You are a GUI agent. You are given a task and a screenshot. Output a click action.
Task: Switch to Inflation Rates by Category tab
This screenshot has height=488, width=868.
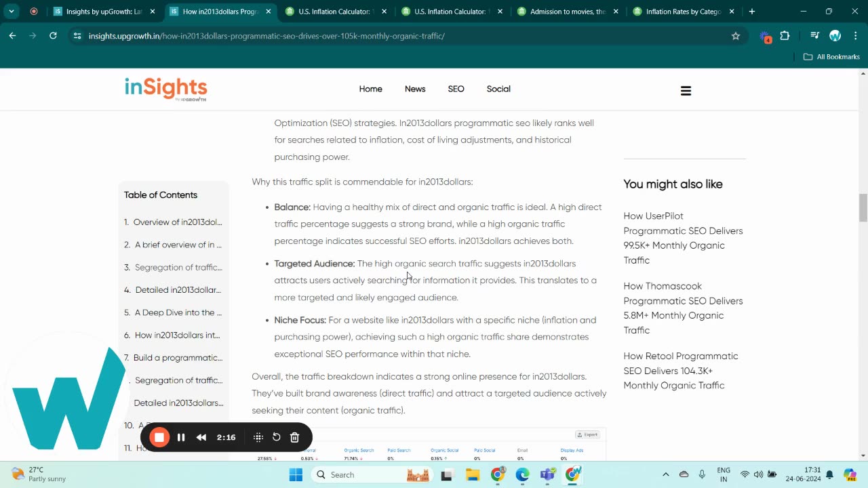pyautogui.click(x=684, y=12)
